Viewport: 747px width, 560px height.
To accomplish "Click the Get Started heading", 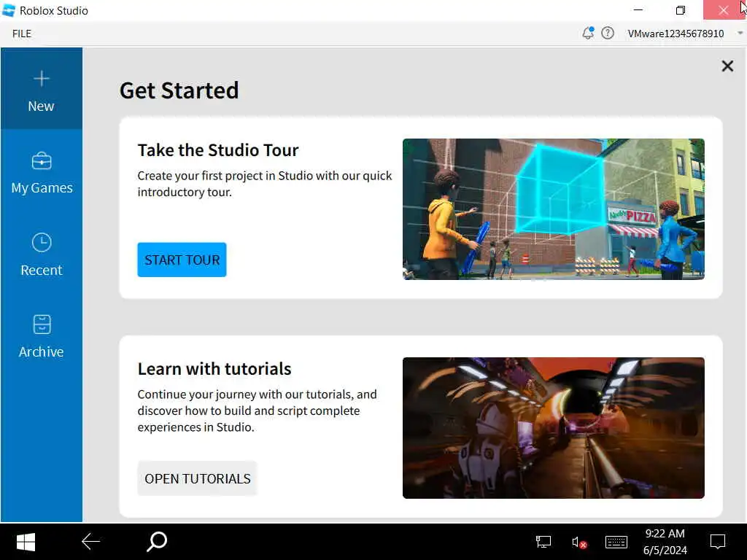I will click(179, 90).
